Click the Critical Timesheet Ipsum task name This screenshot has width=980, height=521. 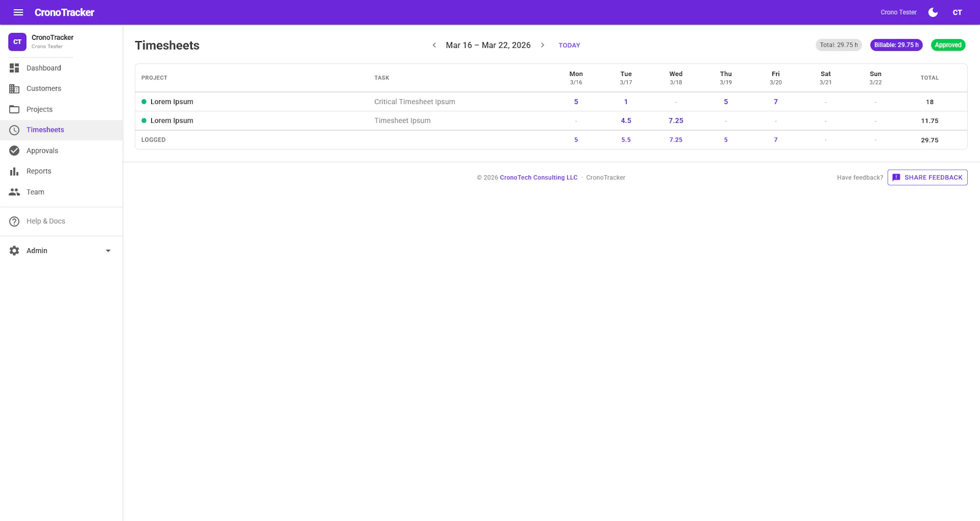point(415,102)
